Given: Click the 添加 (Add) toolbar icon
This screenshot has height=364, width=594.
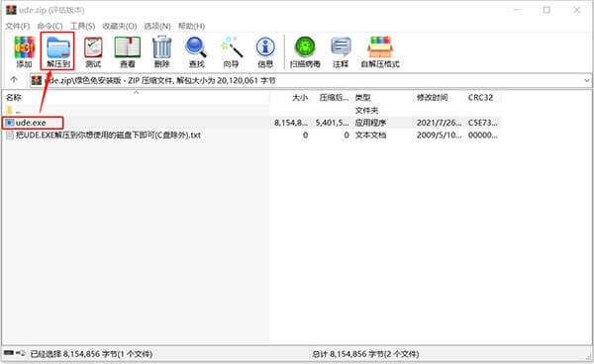Looking at the screenshot, I should (24, 51).
